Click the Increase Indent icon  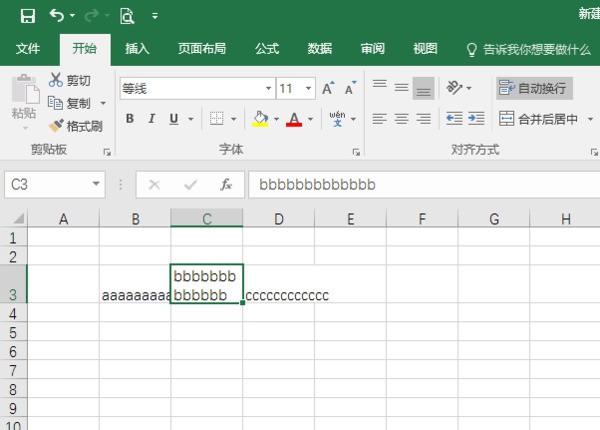(476, 119)
